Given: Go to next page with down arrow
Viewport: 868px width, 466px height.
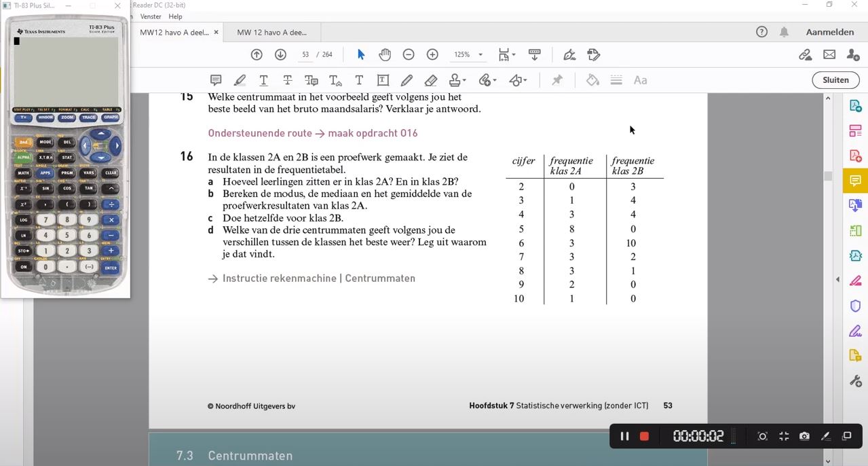Looking at the screenshot, I should tap(280, 54).
